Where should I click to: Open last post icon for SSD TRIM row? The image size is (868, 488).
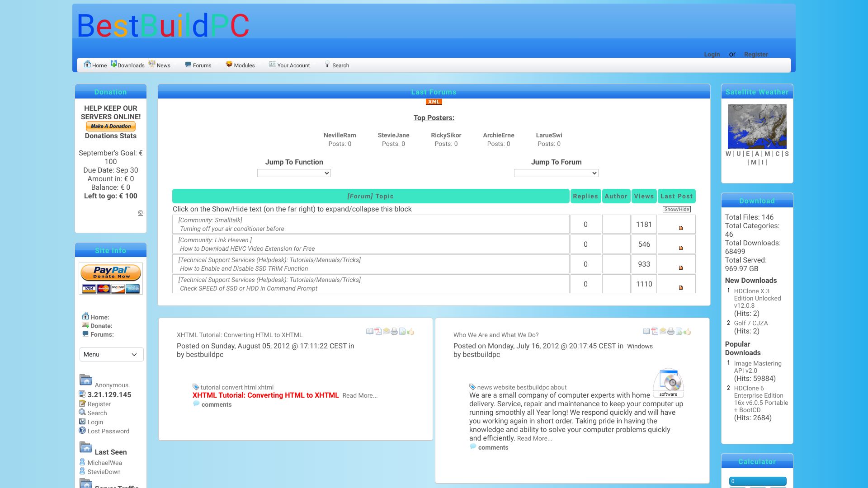(x=680, y=267)
